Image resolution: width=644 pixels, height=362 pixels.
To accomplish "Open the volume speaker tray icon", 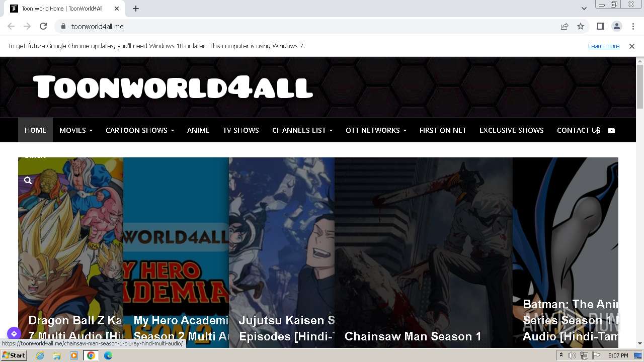I will point(572,355).
